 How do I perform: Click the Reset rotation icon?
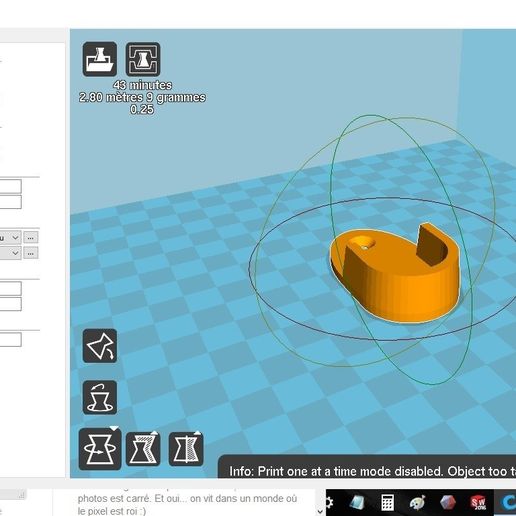pyautogui.click(x=100, y=397)
